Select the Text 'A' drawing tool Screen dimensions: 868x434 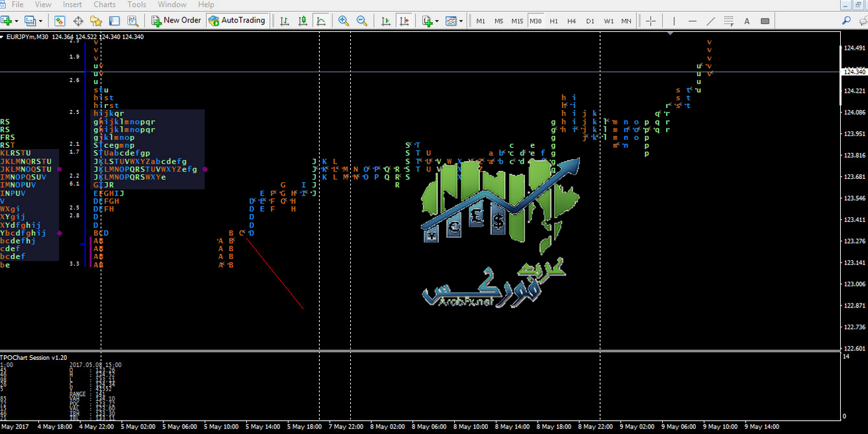pos(747,21)
